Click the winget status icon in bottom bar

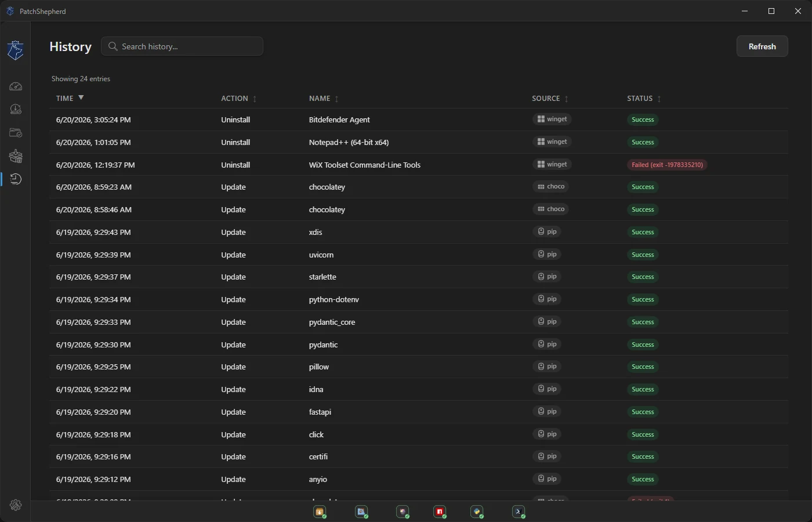tap(320, 512)
